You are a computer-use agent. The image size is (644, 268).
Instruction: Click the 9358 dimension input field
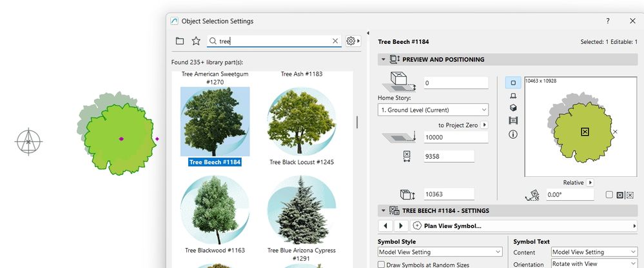click(449, 156)
